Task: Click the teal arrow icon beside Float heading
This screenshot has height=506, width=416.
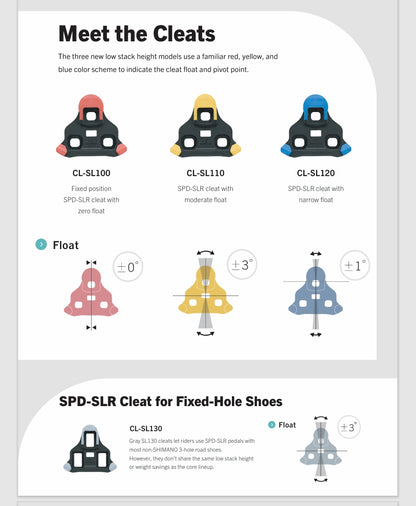Action: click(x=41, y=244)
